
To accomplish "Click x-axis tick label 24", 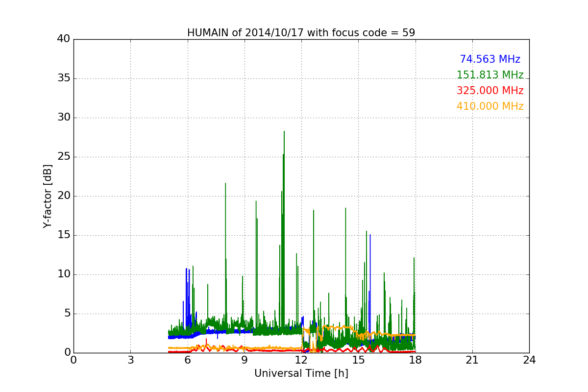I will 529,360.
